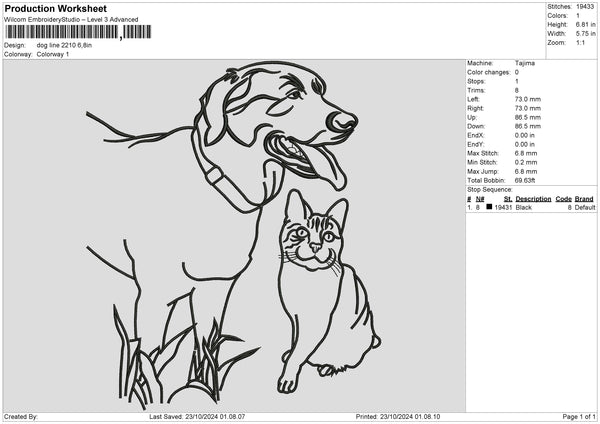Click the Height value 6.81 in

[585, 24]
